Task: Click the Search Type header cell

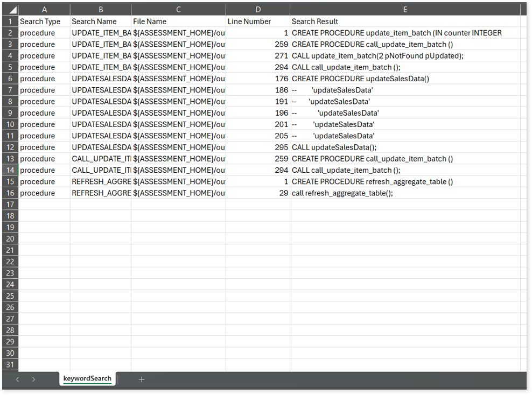Action: (44, 22)
